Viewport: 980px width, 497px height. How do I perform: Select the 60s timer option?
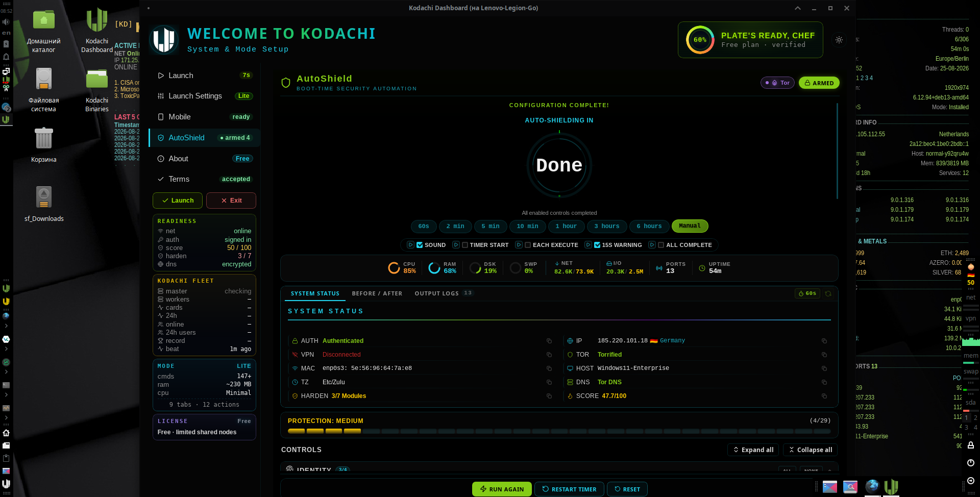(424, 226)
